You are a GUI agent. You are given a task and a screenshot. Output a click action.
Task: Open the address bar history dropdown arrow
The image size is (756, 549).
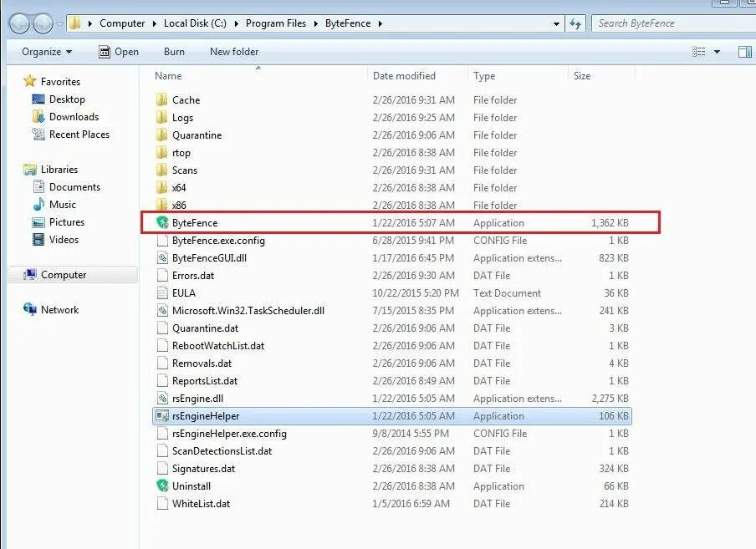pyautogui.click(x=556, y=23)
